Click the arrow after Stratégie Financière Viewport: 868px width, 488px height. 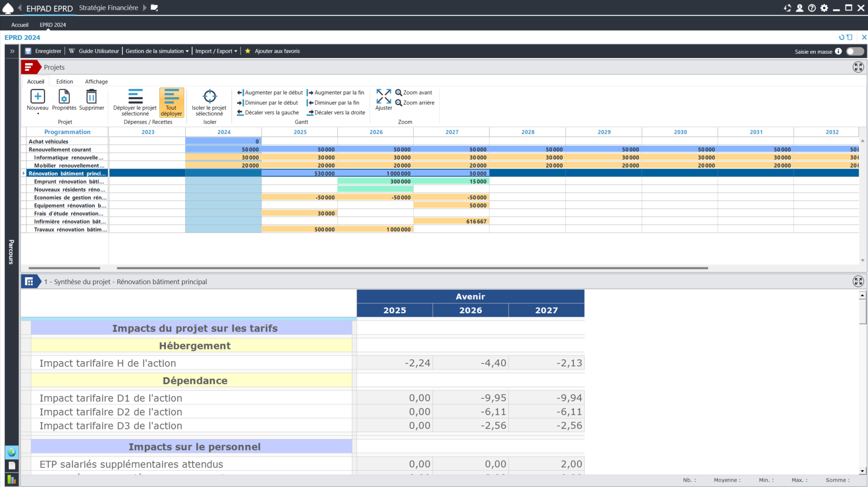coord(145,8)
